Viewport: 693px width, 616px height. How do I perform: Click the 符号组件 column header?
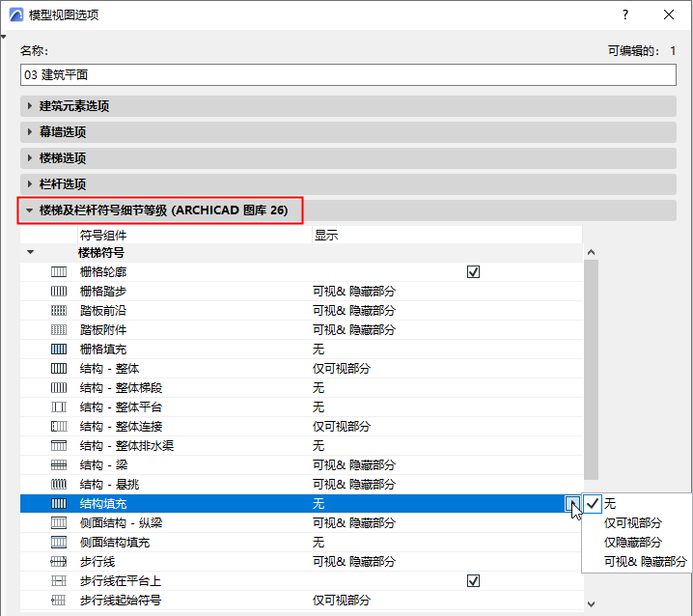[194, 236]
